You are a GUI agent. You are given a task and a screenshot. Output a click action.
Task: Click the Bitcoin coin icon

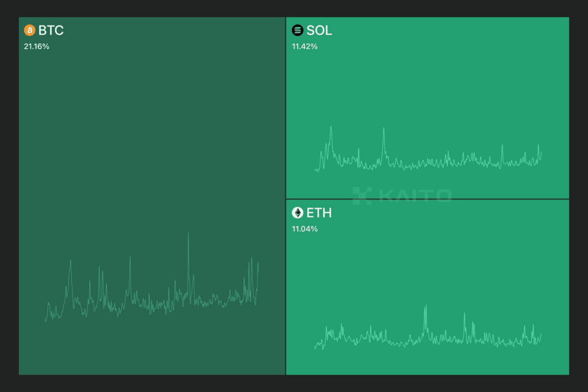[29, 30]
